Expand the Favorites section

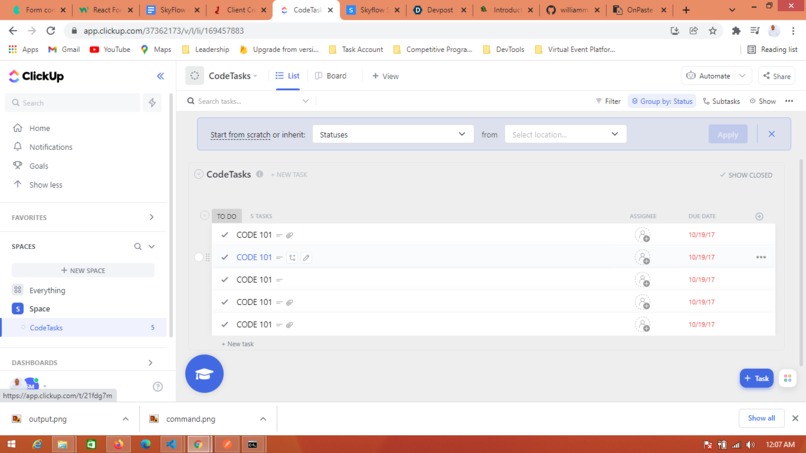152,217
